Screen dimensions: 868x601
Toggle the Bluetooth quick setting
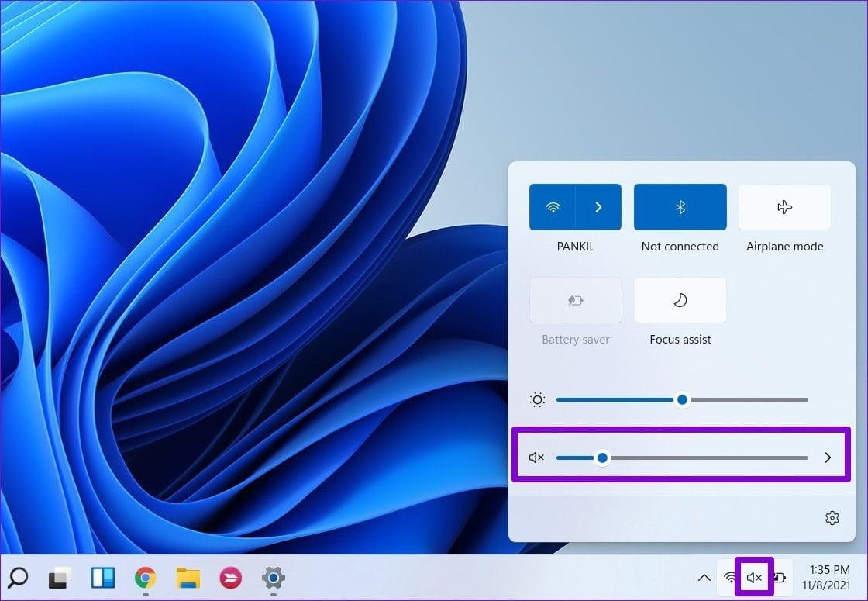tap(680, 207)
